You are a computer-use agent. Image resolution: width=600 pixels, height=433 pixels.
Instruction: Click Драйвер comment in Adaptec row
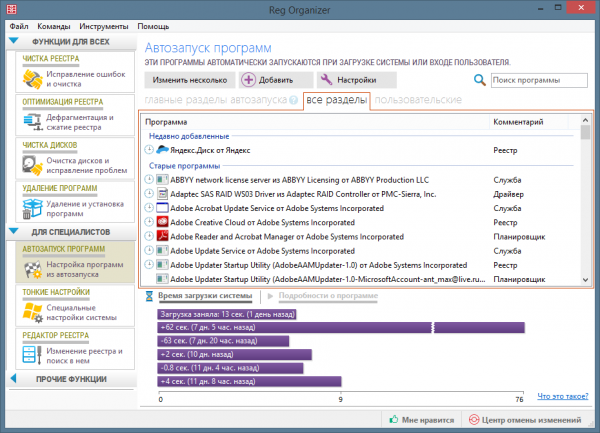pos(508,194)
